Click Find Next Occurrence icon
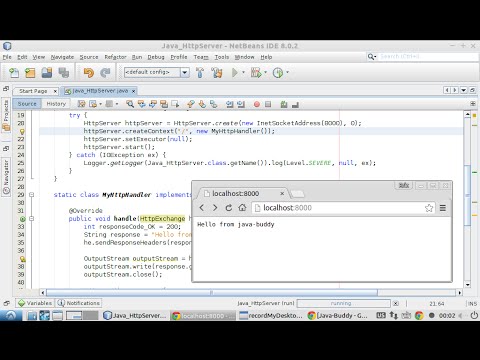The image size is (480, 360). tap(153, 104)
